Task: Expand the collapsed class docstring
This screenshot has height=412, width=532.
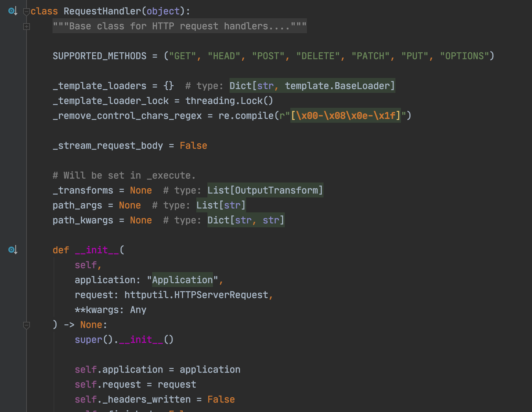Action: pyautogui.click(x=27, y=27)
